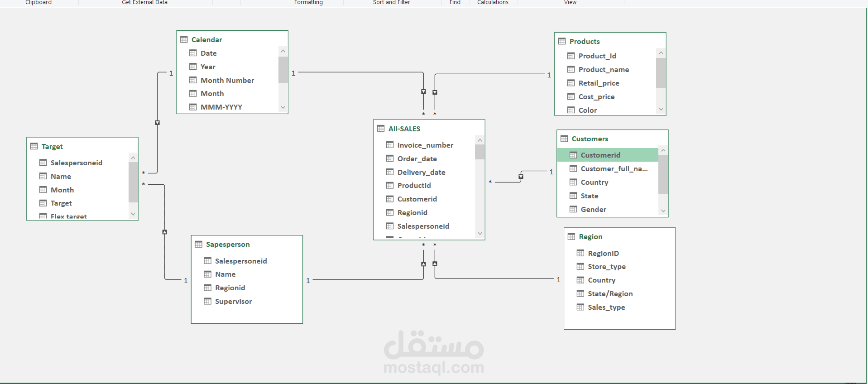The image size is (868, 384).
Task: Click scroll-down arrow in All-SALES table
Action: click(x=480, y=234)
